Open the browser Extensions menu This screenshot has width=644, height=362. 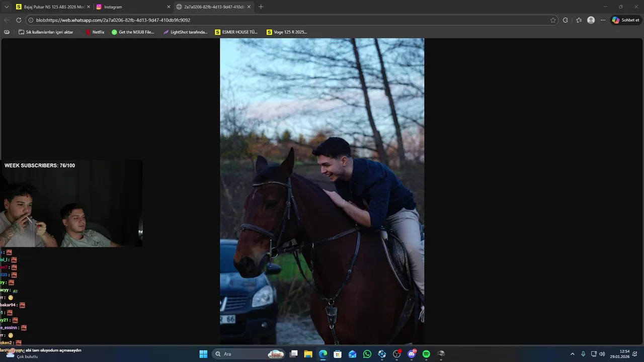[x=566, y=20]
